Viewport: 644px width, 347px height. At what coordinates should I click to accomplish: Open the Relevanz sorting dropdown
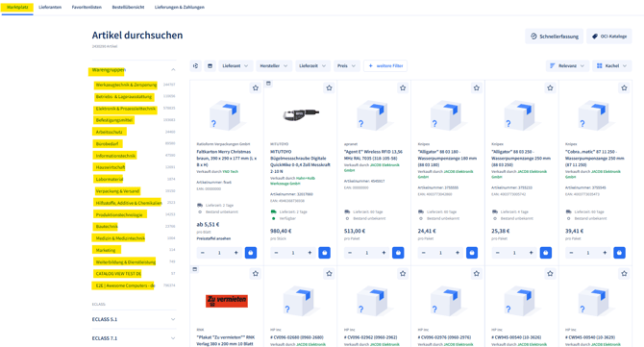tap(567, 65)
